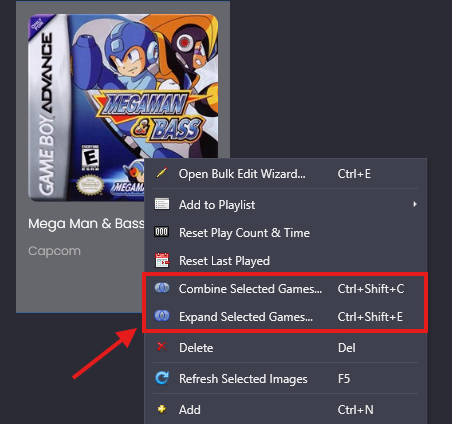This screenshot has height=424, width=452.
Task: Choose Combine Selected Games option
Action: [285, 289]
